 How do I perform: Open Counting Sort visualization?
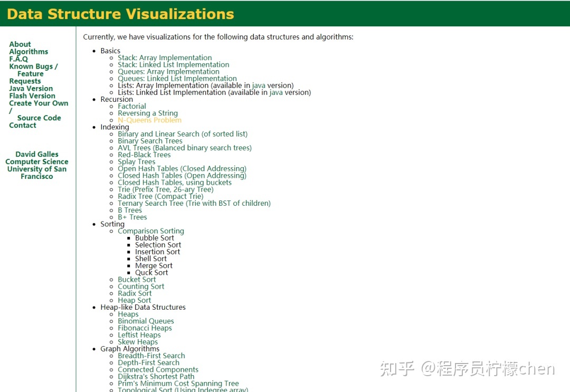click(x=141, y=286)
